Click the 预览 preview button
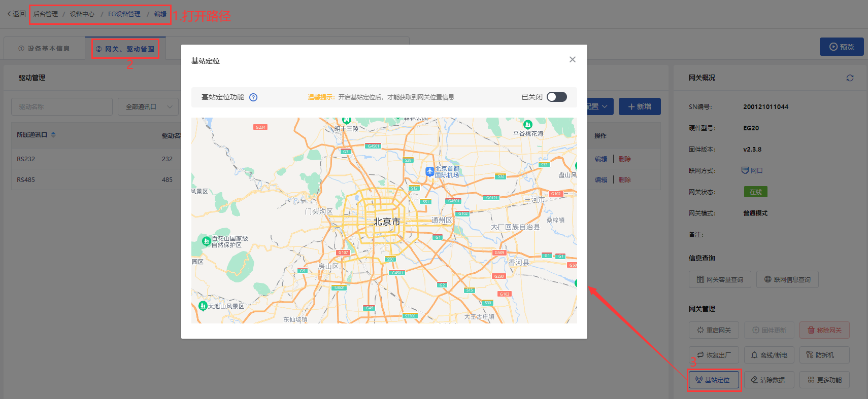Screen dimensions: 868x399 tap(842, 47)
